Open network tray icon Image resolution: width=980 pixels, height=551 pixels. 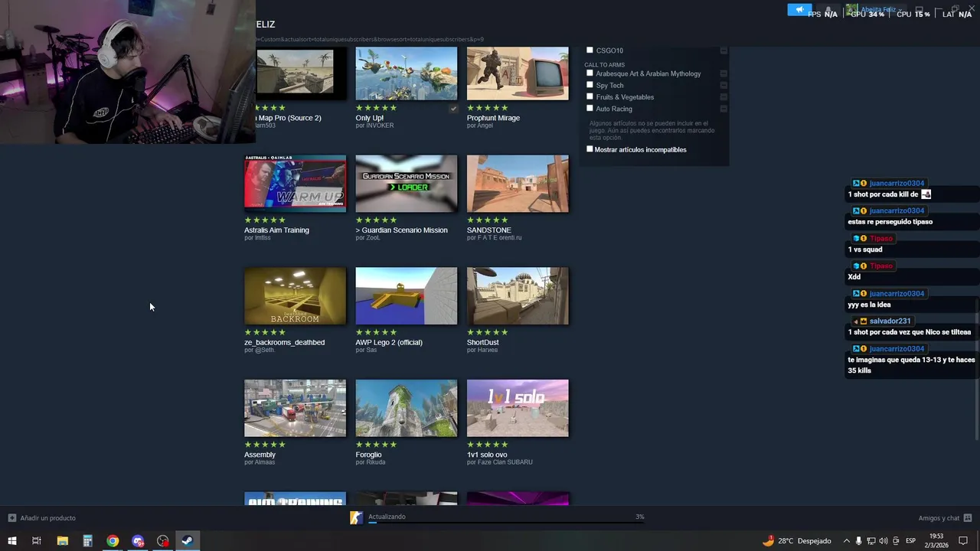[x=871, y=541]
